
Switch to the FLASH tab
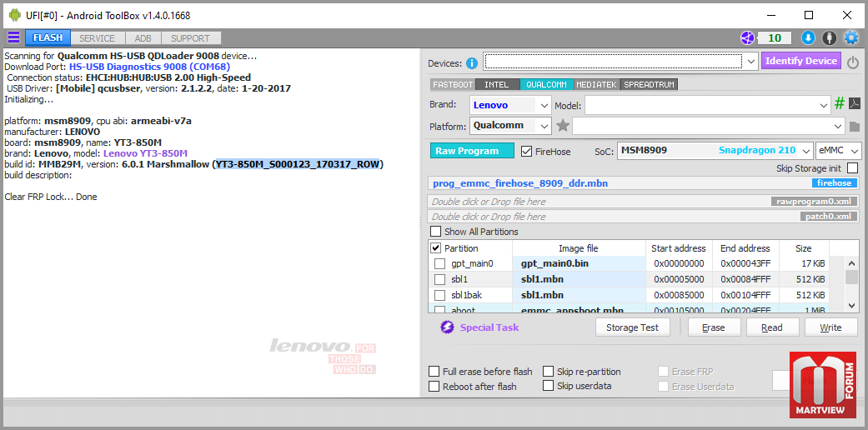click(x=48, y=38)
